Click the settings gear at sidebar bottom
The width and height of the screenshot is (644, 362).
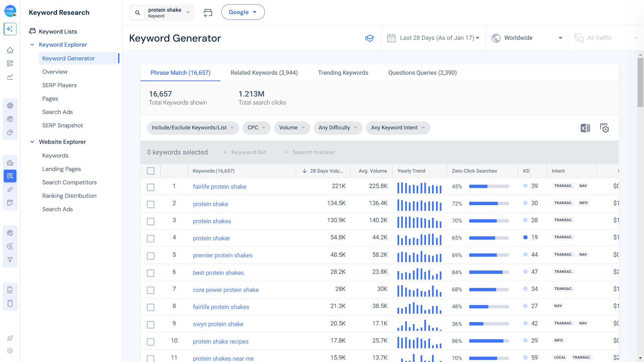point(10,351)
